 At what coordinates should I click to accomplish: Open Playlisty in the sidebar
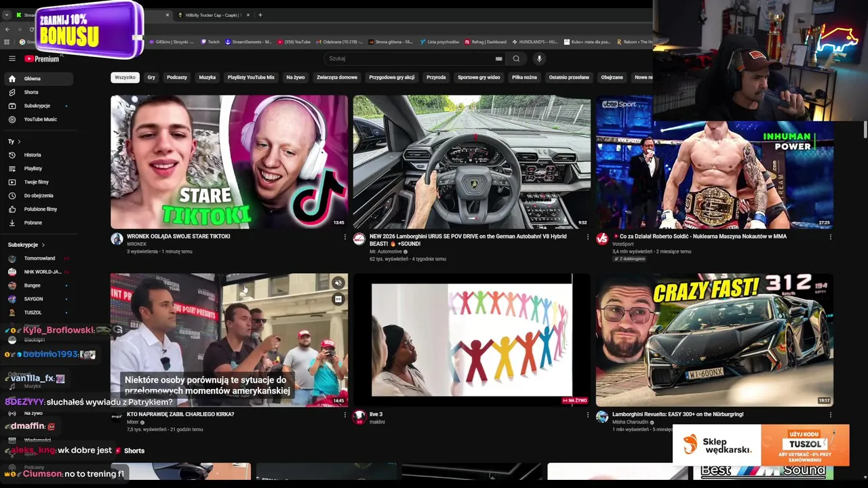click(38, 168)
